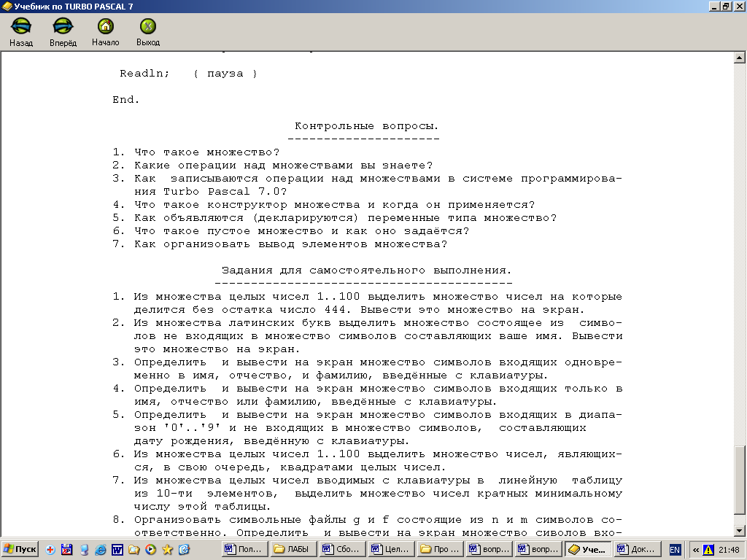The width and height of the screenshot is (747, 560).
Task: Open the folder explorer quick launch icon
Action: pyautogui.click(x=134, y=550)
